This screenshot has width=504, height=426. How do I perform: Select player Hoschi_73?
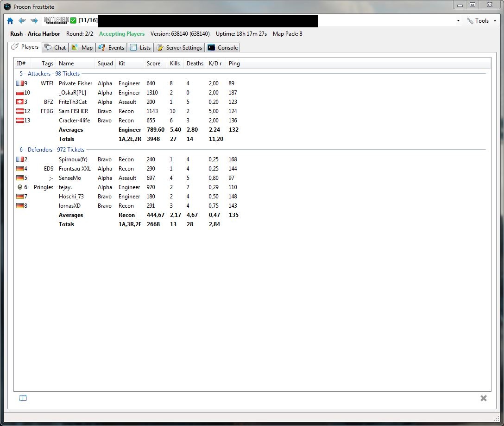pyautogui.click(x=71, y=197)
